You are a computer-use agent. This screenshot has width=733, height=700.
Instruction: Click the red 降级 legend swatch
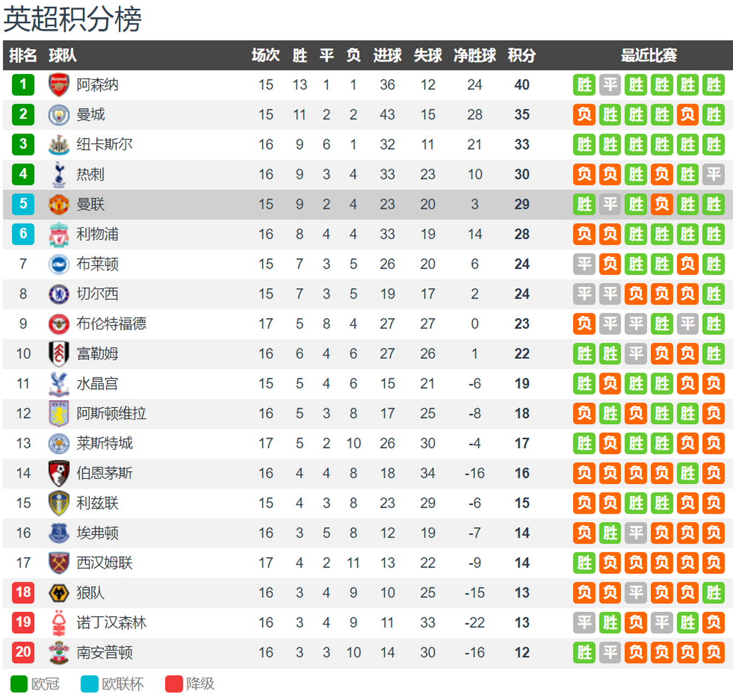coord(174,684)
